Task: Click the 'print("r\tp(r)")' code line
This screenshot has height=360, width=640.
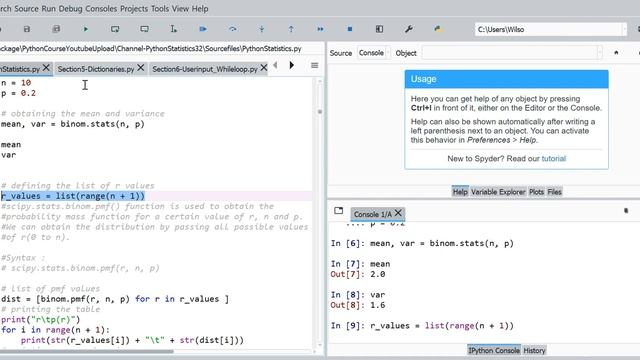Action: (41, 320)
